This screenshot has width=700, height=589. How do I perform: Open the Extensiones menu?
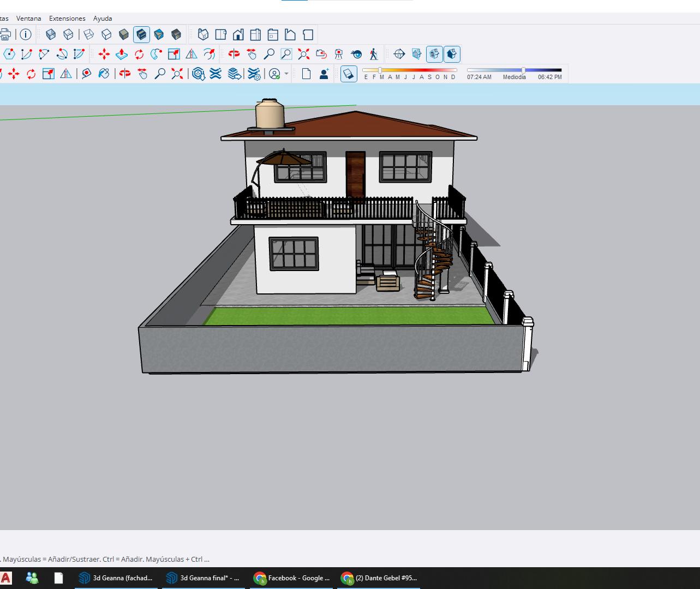[67, 19]
